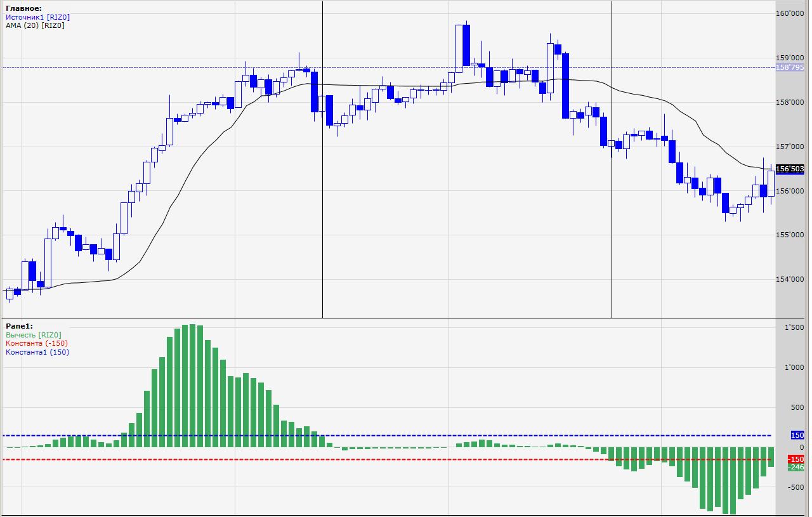This screenshot has width=812, height=517.
Task: Click the 1'000 indicator axis label
Action: coord(796,368)
